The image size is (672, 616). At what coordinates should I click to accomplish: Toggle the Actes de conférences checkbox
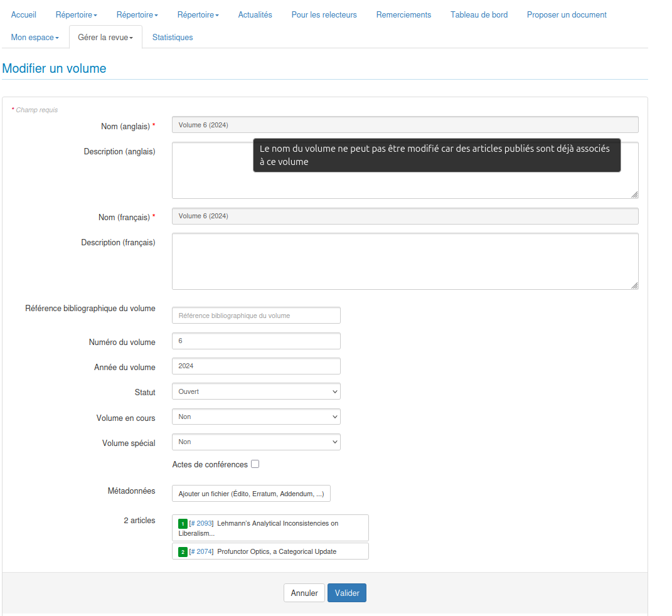(255, 464)
